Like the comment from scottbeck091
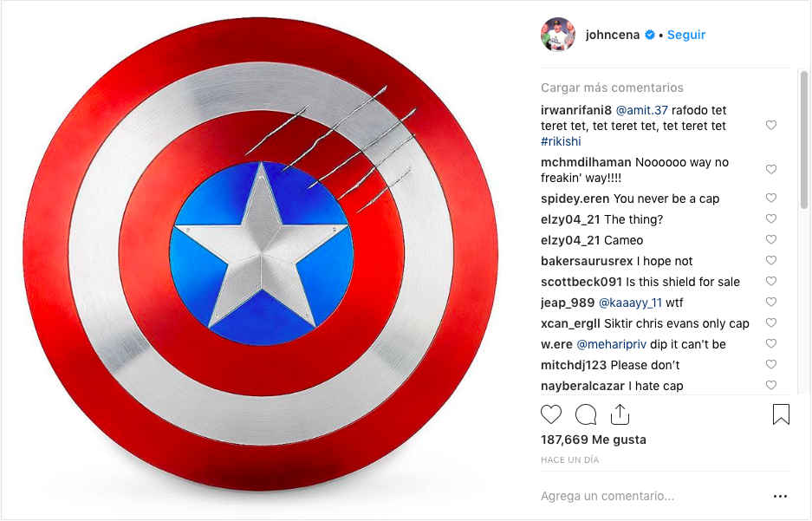Viewport: 812px width, 521px height. (x=771, y=281)
